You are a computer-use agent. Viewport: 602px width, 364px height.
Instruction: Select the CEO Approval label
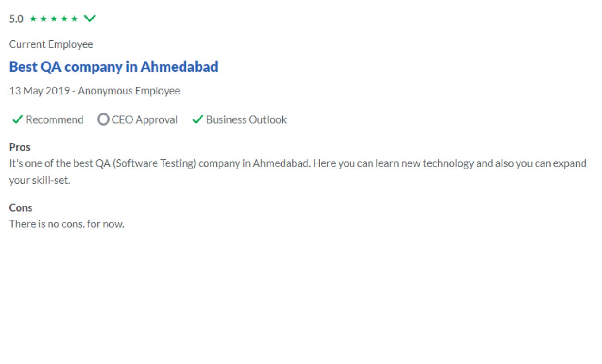(144, 119)
